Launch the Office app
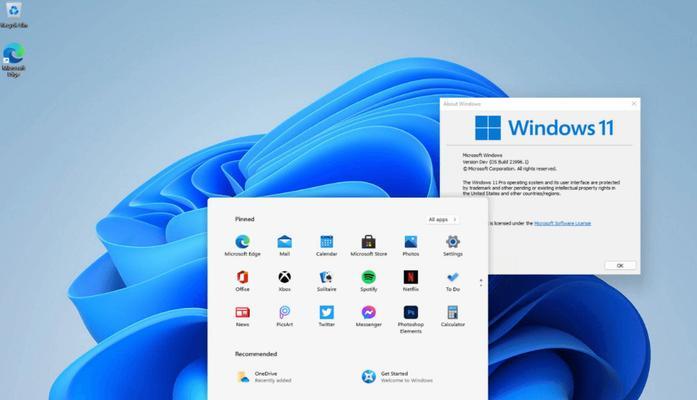Image resolution: width=697 pixels, height=400 pixels. (x=242, y=280)
